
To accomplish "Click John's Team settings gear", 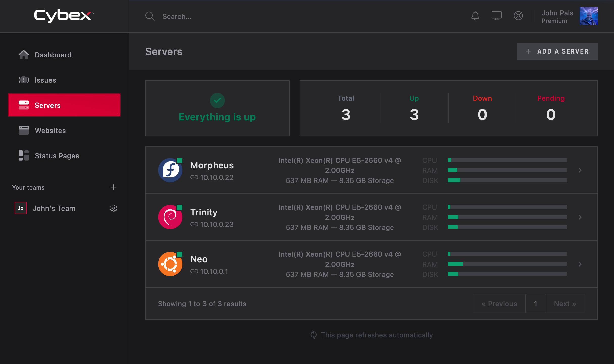I will (114, 208).
